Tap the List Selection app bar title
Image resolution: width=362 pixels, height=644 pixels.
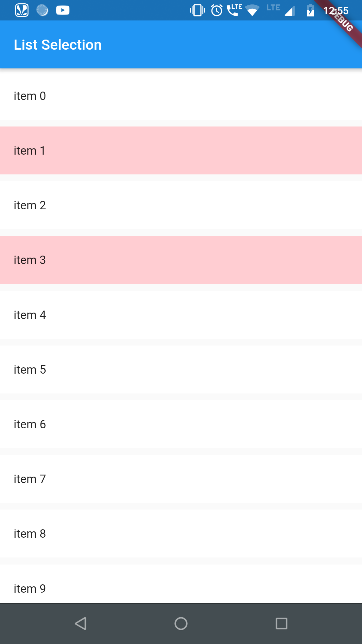click(58, 44)
